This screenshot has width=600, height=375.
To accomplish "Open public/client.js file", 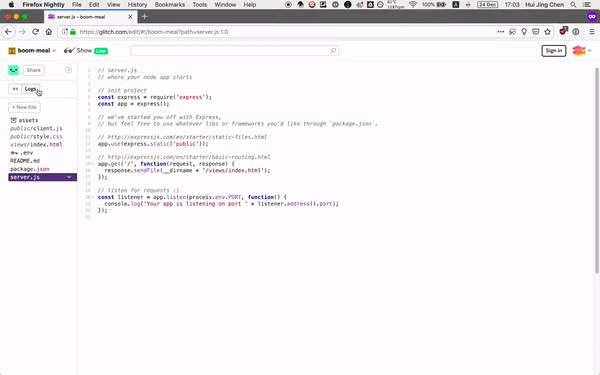I will pos(36,128).
